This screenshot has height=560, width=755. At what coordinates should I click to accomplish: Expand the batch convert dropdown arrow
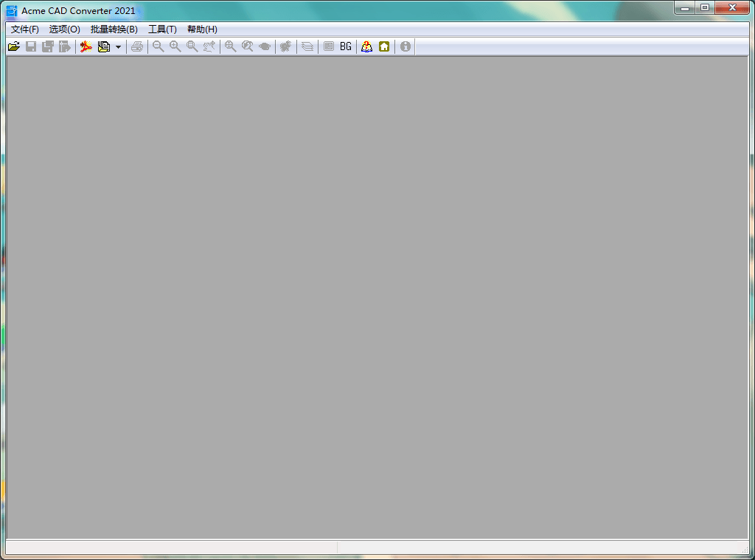118,47
